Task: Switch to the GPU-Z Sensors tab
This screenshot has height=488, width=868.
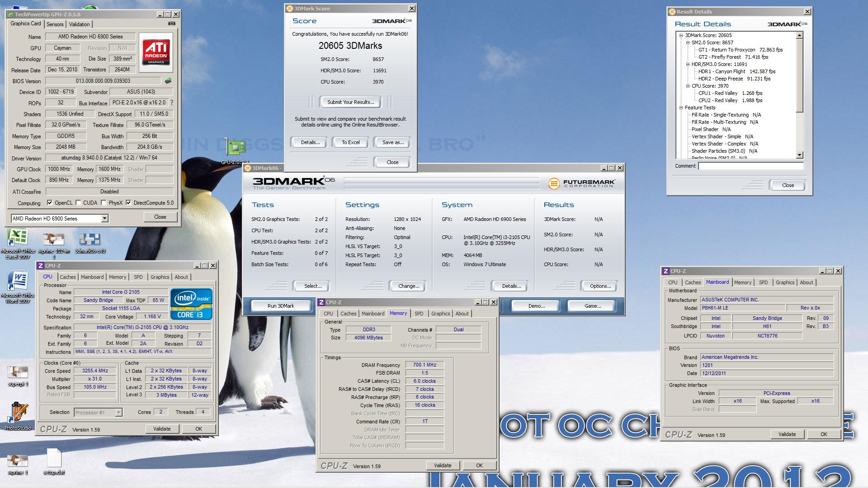Action: [x=55, y=24]
